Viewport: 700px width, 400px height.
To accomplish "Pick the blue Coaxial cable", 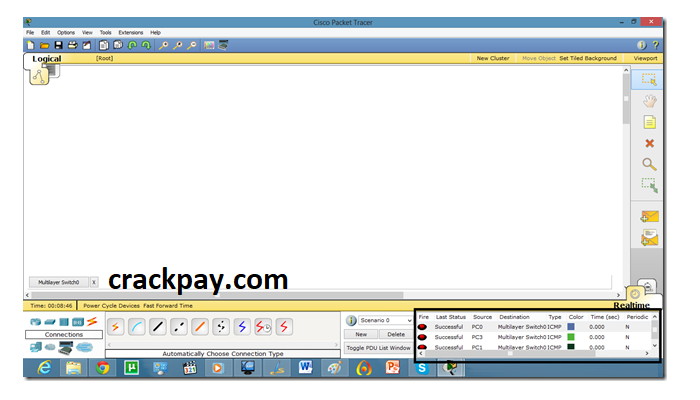I will [x=242, y=327].
